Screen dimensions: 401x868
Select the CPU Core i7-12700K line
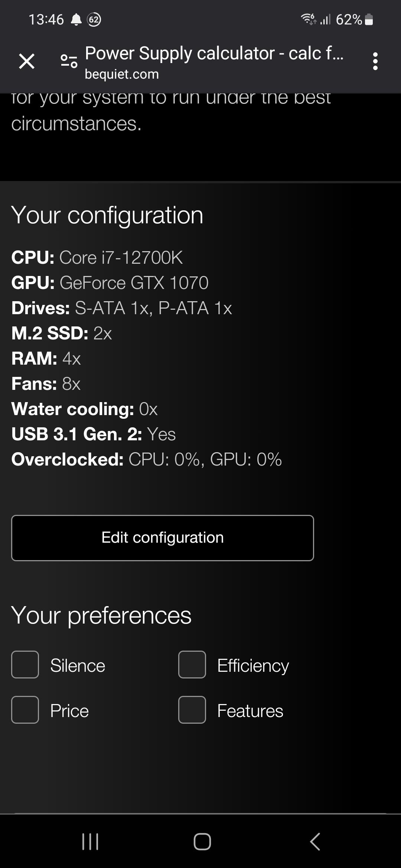(97, 257)
